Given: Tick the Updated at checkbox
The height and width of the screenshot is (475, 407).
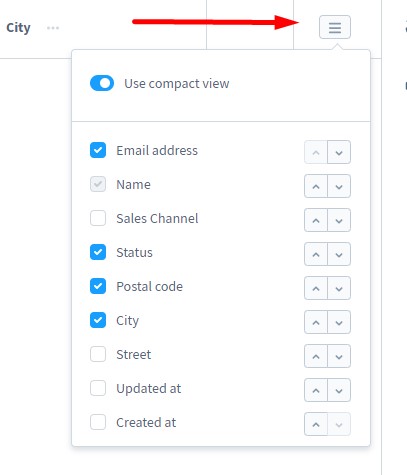Looking at the screenshot, I should [x=98, y=388].
